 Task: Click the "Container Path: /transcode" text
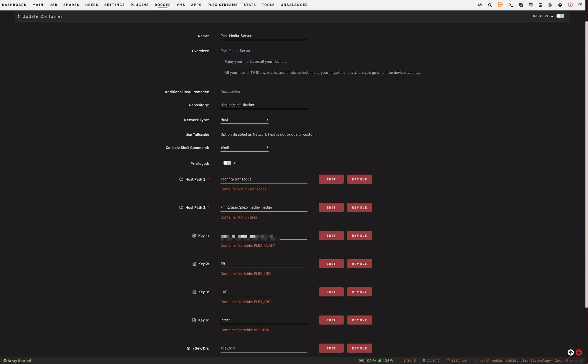tap(243, 189)
